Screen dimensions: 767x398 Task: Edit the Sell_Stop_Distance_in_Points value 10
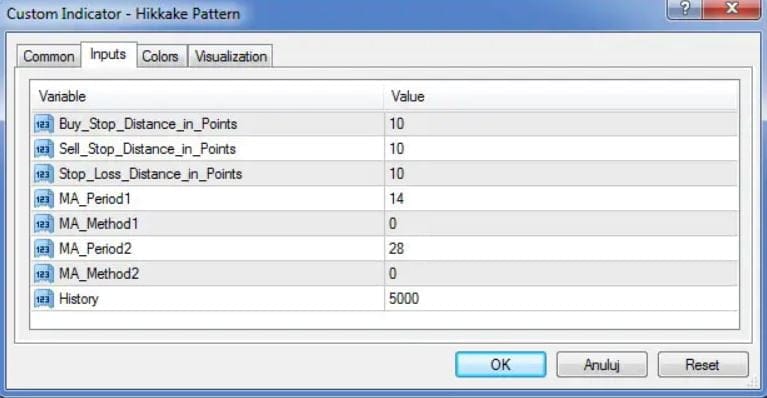[561, 149]
